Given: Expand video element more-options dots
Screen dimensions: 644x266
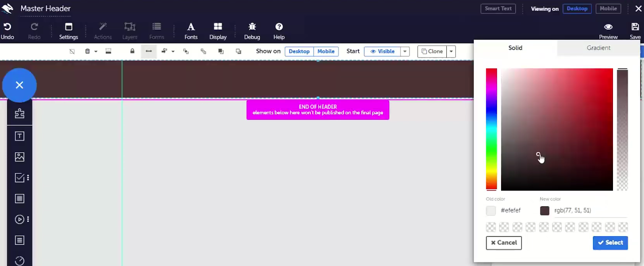Looking at the screenshot, I should click(x=28, y=220).
